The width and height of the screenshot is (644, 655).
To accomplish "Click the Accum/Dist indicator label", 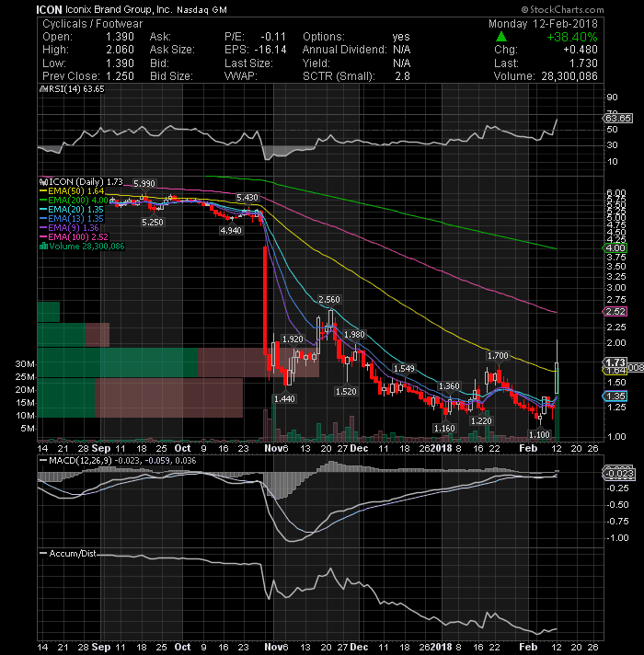I will (68, 554).
